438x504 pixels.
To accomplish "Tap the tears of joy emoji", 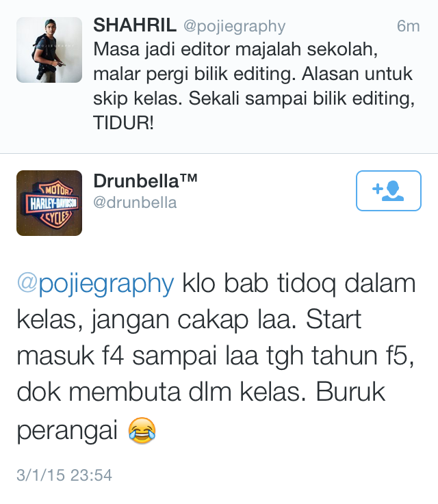I will 142,430.
